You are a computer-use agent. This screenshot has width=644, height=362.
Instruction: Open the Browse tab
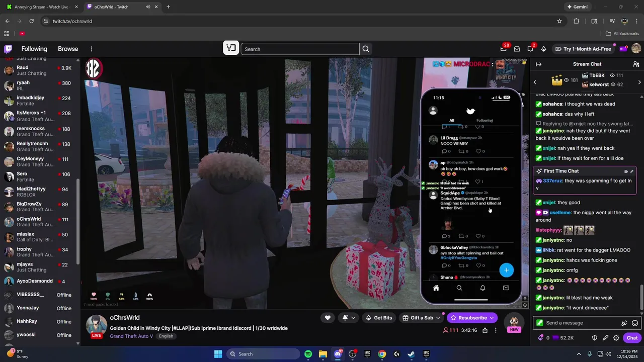pyautogui.click(x=68, y=49)
